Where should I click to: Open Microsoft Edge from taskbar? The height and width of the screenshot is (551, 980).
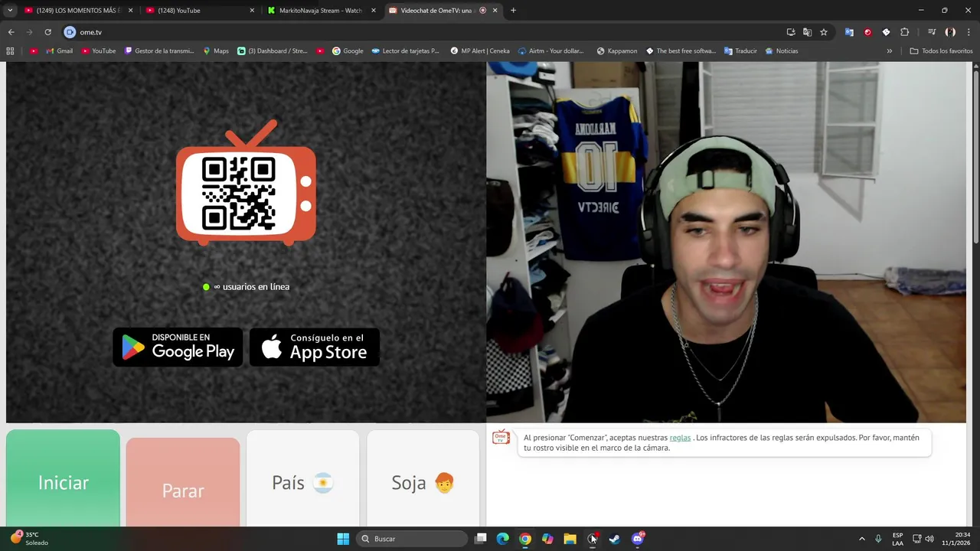(x=502, y=539)
